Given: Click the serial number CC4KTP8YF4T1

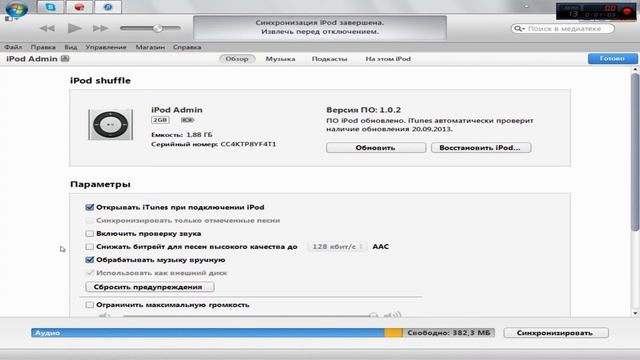Looking at the screenshot, I should (x=248, y=144).
